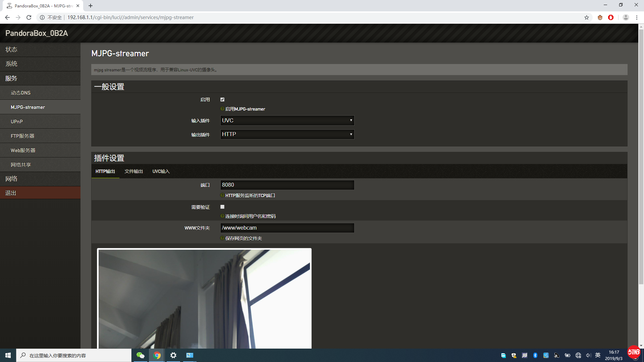The image size is (644, 362).
Task: Open Chrome profile avatar icon
Action: coord(626,17)
